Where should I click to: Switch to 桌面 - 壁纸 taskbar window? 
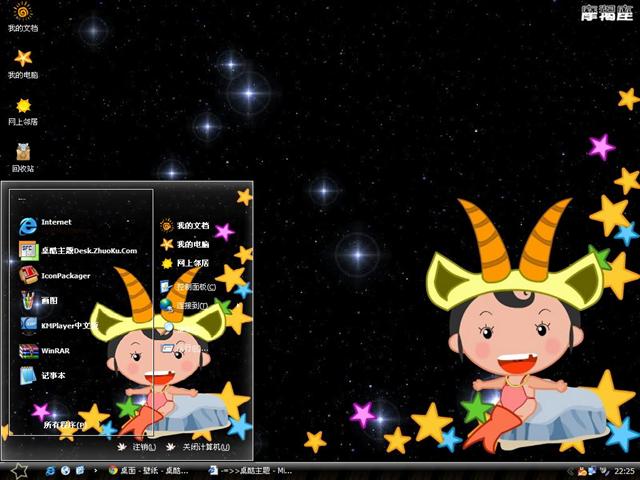148,471
